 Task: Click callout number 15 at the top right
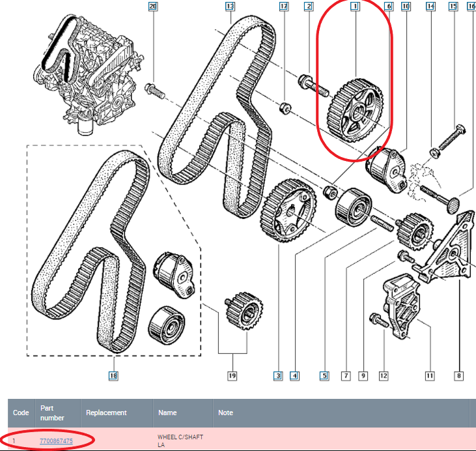(453, 7)
